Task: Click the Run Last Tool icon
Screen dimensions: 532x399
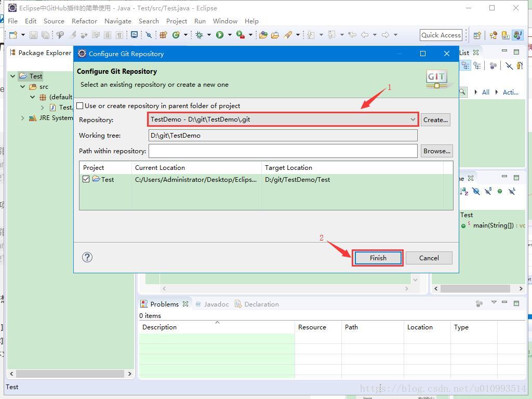Action: tap(241, 35)
